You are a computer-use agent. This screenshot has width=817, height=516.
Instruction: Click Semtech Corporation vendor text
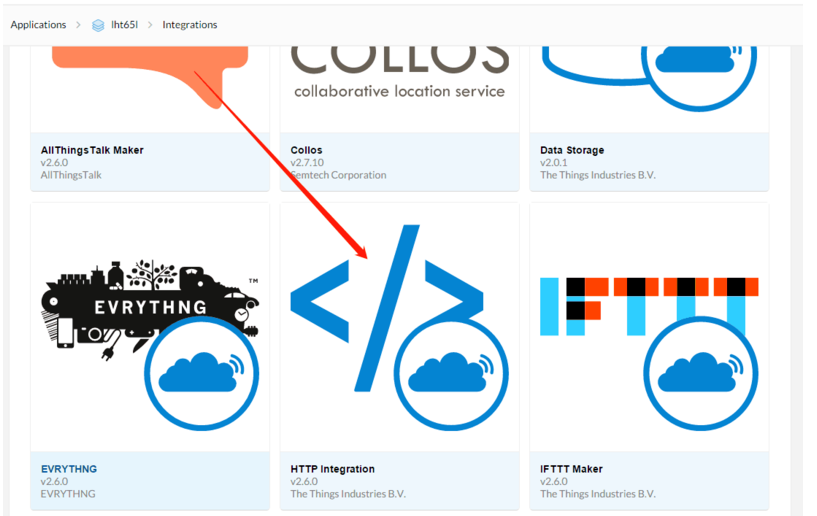338,175
